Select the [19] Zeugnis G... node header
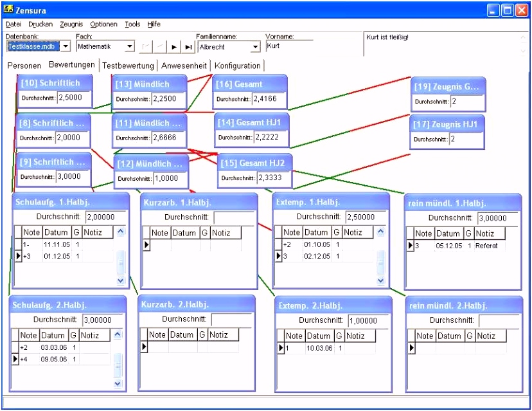Viewport: 532px width, 411px height. coord(448,86)
